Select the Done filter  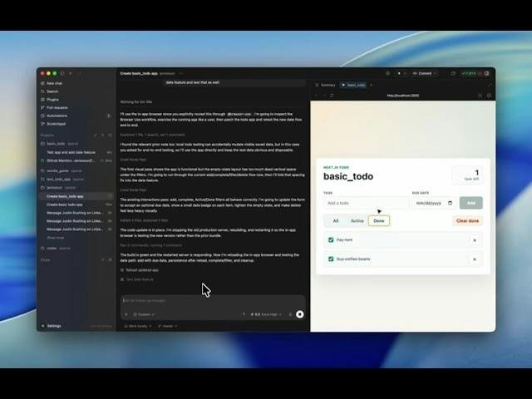click(x=379, y=221)
